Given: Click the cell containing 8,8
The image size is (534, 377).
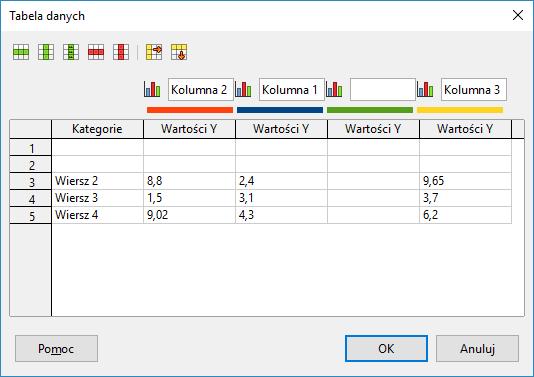Looking at the screenshot, I should 189,181.
